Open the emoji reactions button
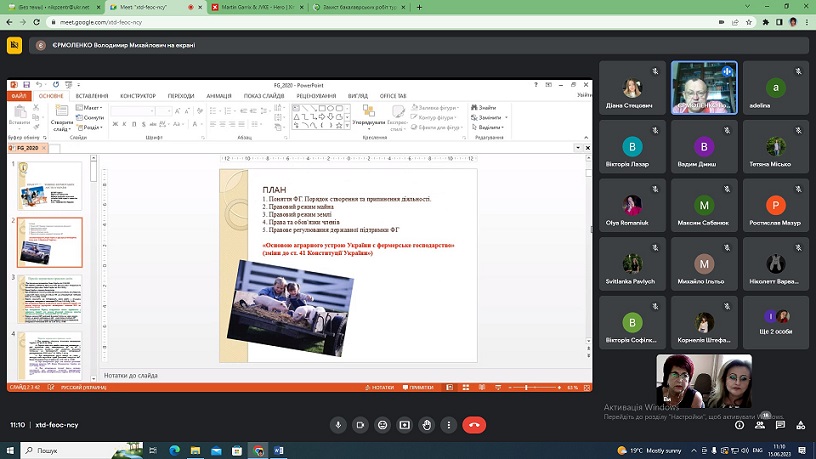This screenshot has width=816, height=459. point(382,425)
